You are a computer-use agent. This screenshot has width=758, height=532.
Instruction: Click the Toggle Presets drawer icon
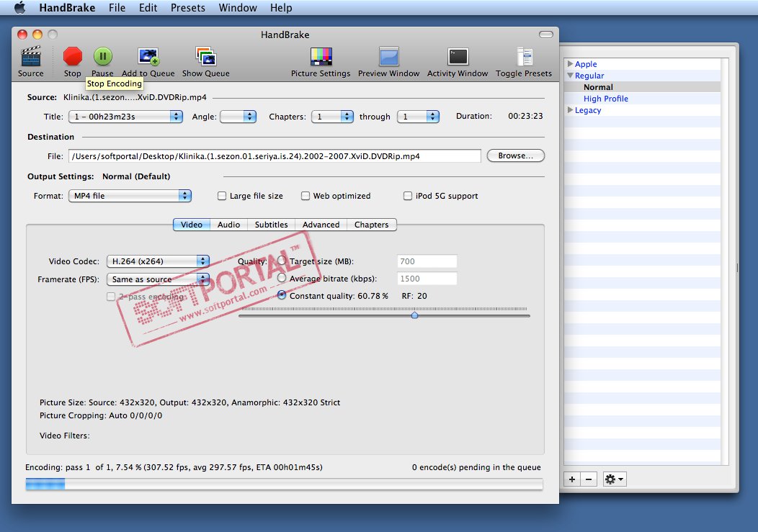[x=524, y=57]
